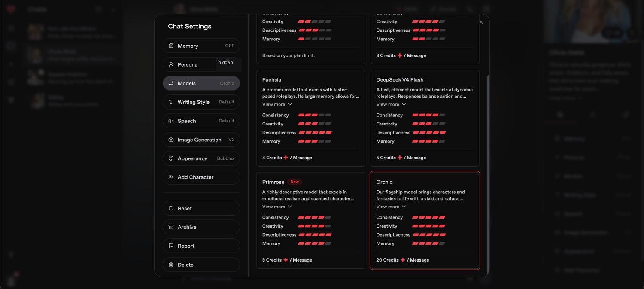Viewport: 644px width, 289px height.
Task: Click the speaker icon for Speech
Action: click(x=171, y=121)
